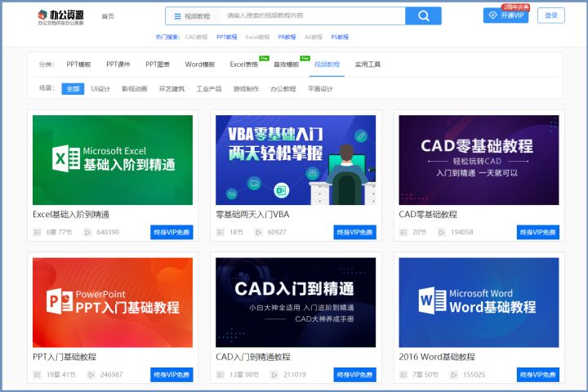Image resolution: width=588 pixels, height=392 pixels.
Task: Click chapter list icon beside 13章 98节
Action: coord(220,375)
